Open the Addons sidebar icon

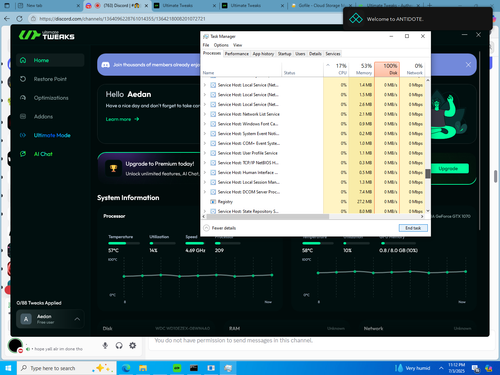pos(23,116)
